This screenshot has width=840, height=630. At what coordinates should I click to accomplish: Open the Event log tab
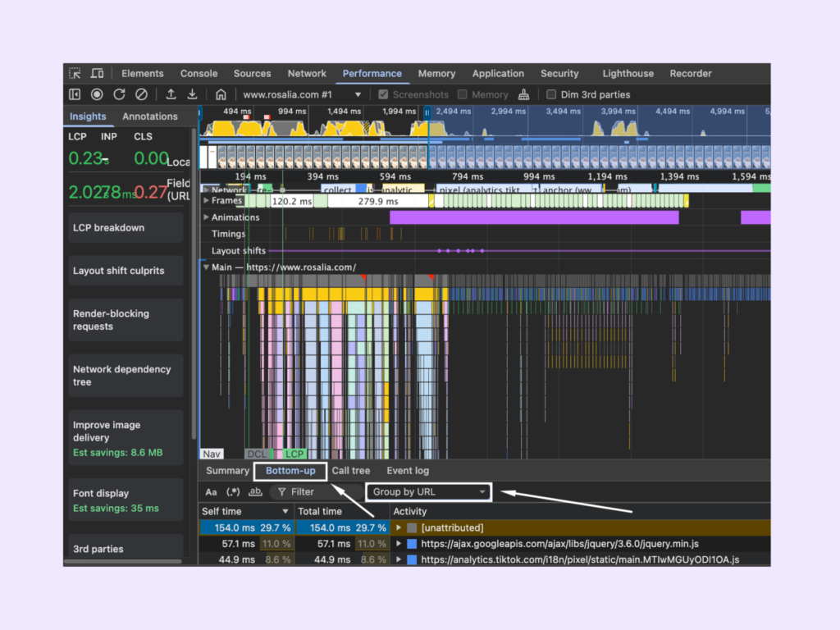point(408,470)
